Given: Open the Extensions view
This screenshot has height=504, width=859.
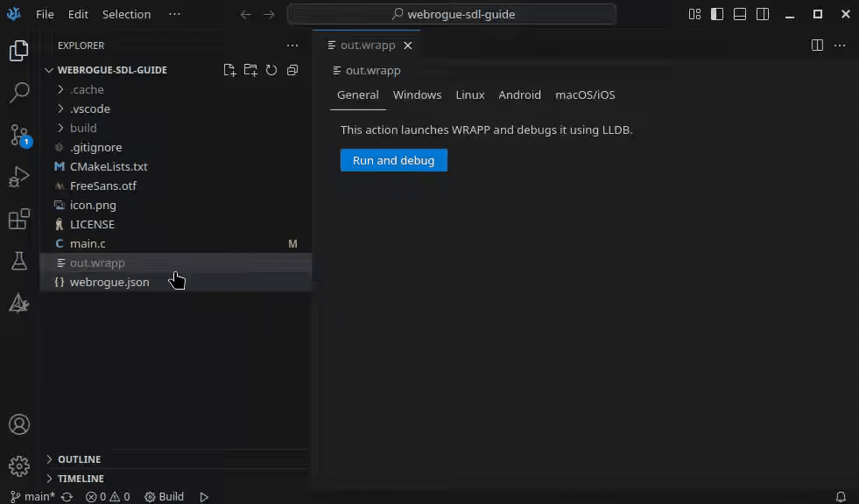Looking at the screenshot, I should [18, 219].
